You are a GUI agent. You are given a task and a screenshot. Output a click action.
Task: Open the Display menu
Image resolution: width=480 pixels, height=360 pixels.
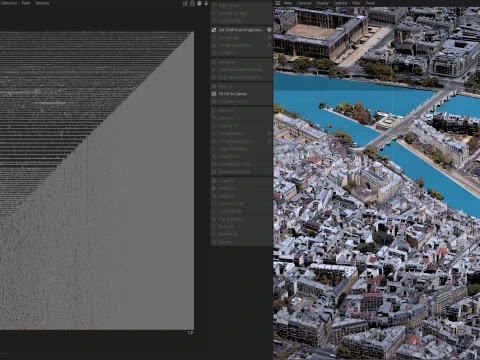click(x=322, y=3)
